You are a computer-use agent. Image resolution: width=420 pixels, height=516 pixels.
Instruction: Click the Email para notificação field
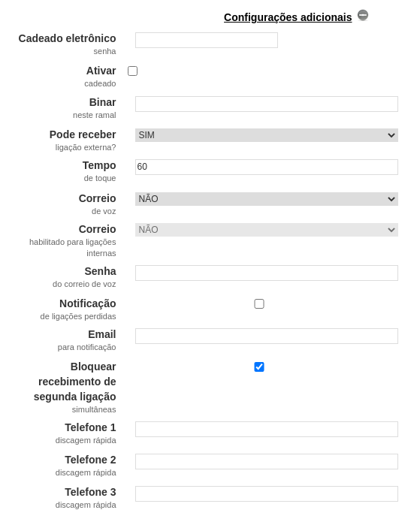click(267, 336)
